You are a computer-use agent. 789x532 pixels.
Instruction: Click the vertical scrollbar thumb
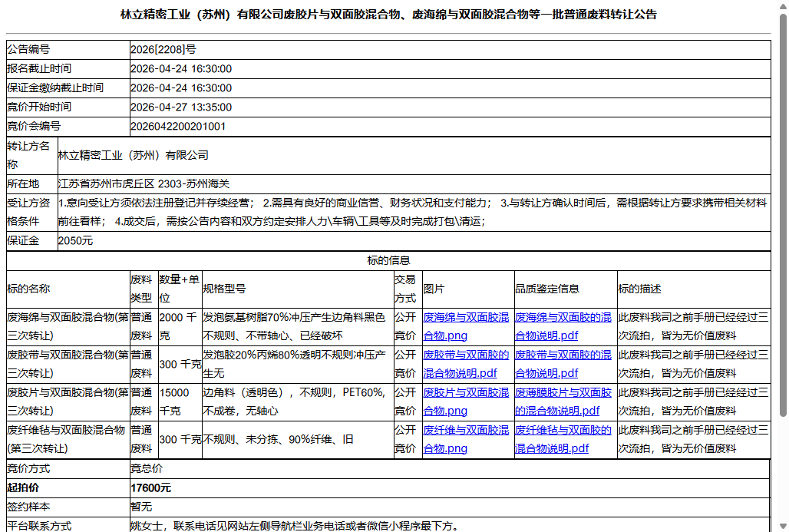point(783,216)
